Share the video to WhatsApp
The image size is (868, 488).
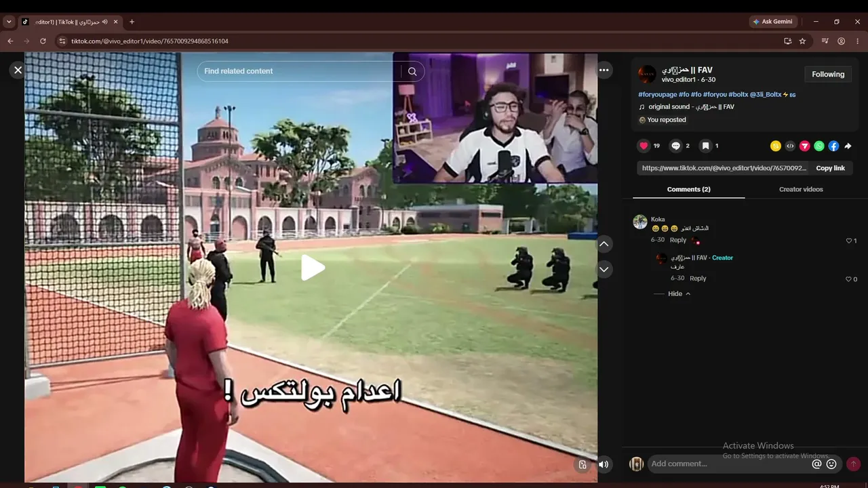pos(819,146)
